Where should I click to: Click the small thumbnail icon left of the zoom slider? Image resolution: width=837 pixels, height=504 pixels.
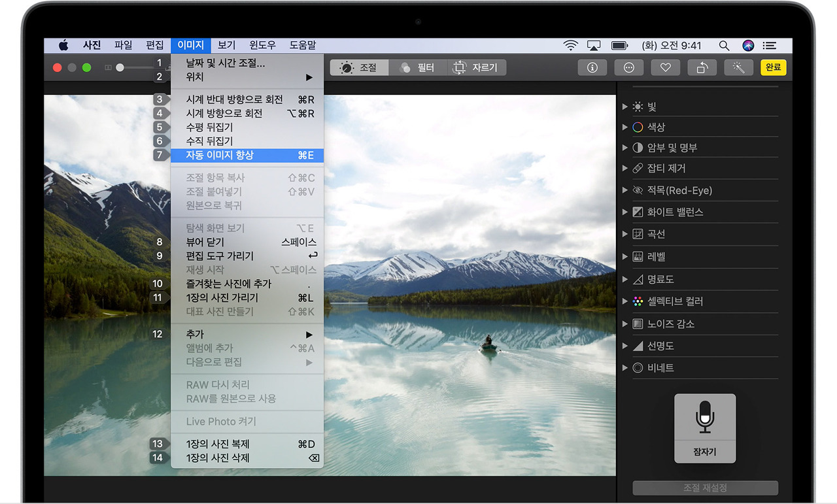108,67
